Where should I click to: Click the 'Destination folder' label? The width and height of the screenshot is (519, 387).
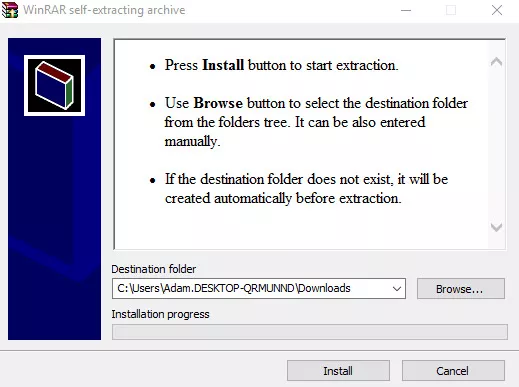[154, 269]
